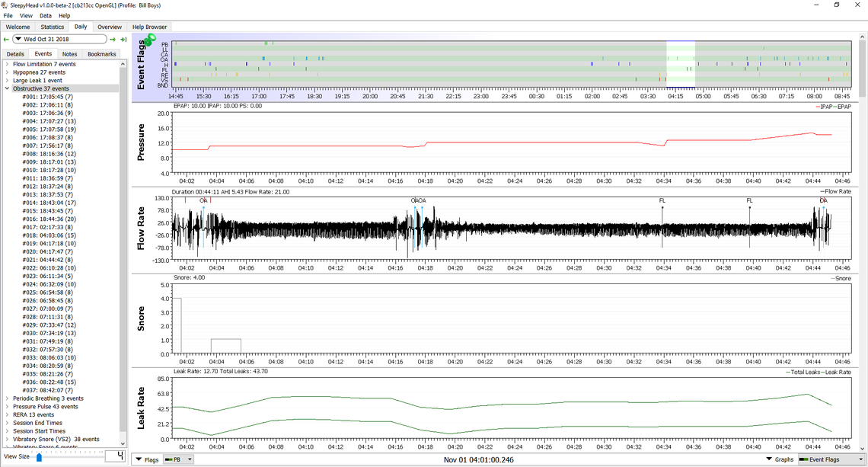Image resolution: width=868 pixels, height=467 pixels.
Task: Click the green pin on Event Flags graph
Action: pyautogui.click(x=149, y=40)
